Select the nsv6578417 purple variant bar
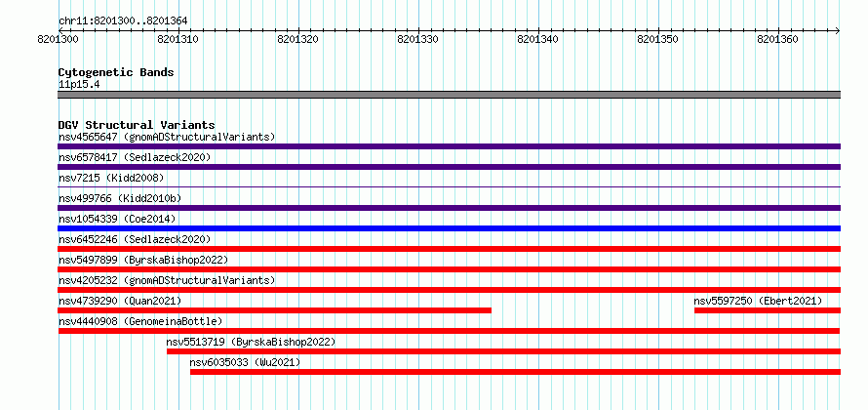The image size is (868, 410). pyautogui.click(x=449, y=167)
